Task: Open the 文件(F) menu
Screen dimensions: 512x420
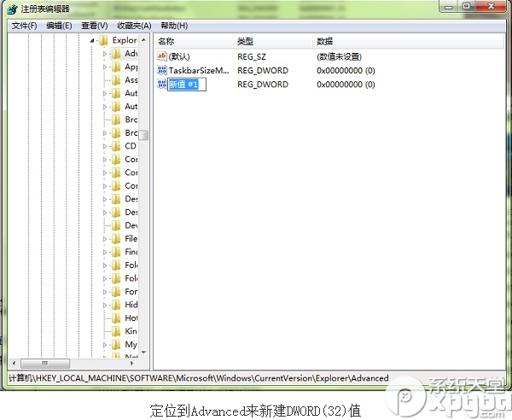Action: click(24, 26)
